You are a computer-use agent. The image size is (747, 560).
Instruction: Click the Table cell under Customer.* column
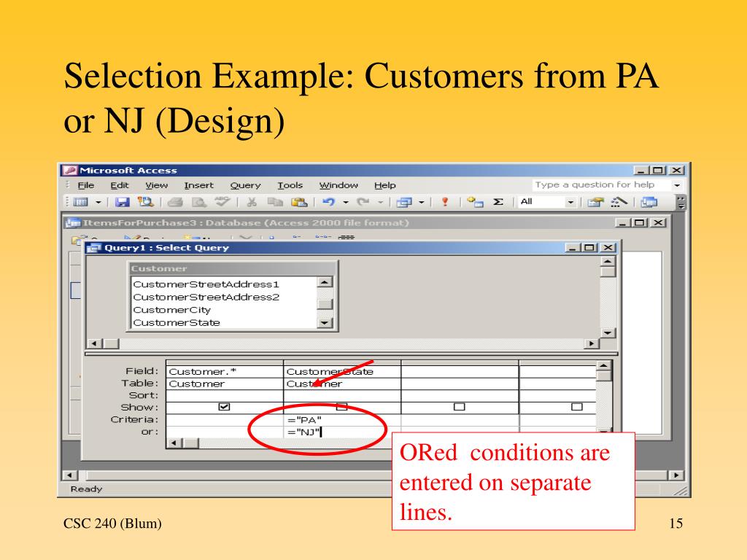coord(225,384)
